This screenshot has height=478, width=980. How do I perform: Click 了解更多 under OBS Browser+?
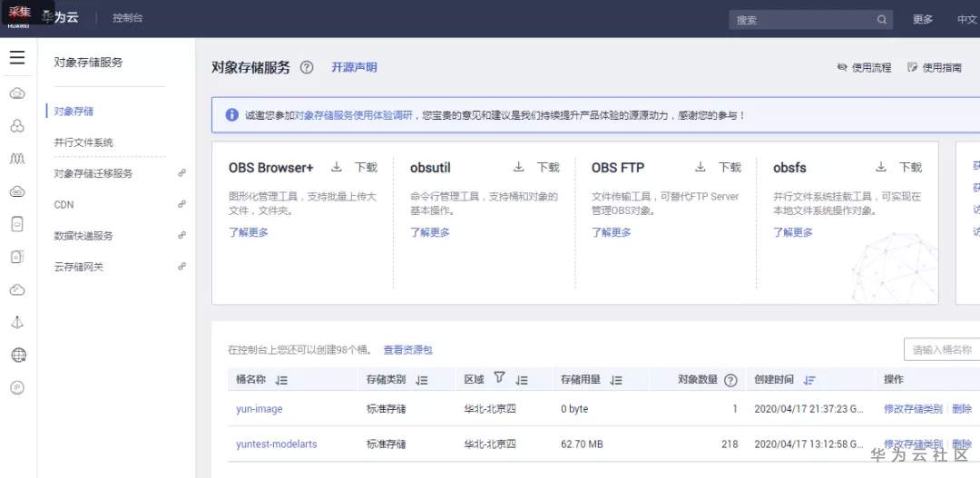pos(248,232)
